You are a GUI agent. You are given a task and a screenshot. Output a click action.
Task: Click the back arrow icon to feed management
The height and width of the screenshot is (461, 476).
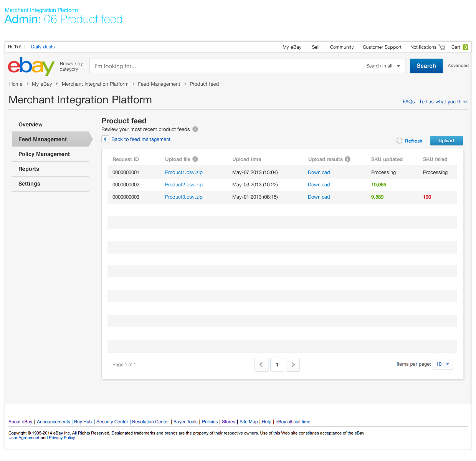click(x=105, y=139)
